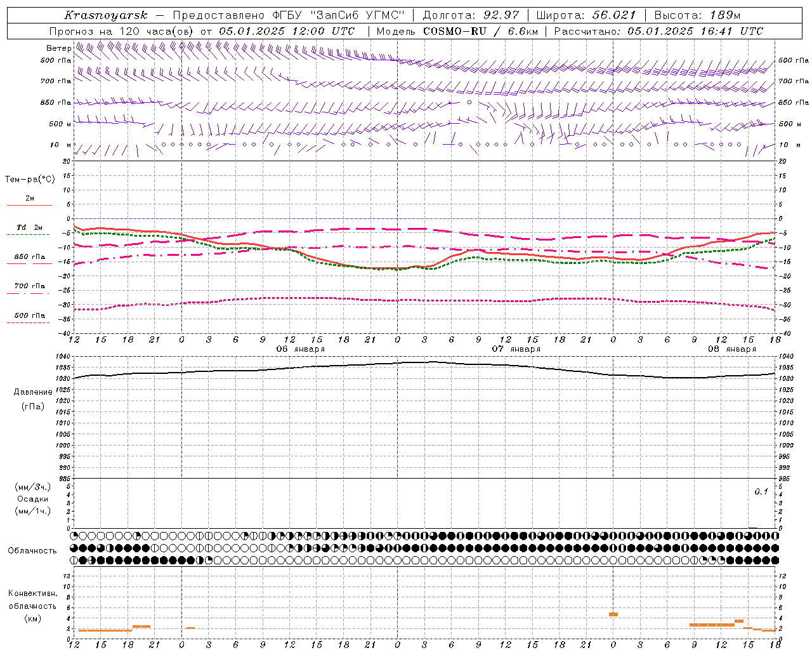The height and width of the screenshot is (650, 812).
Task: Click the '07 января' date label
Action: point(516,349)
